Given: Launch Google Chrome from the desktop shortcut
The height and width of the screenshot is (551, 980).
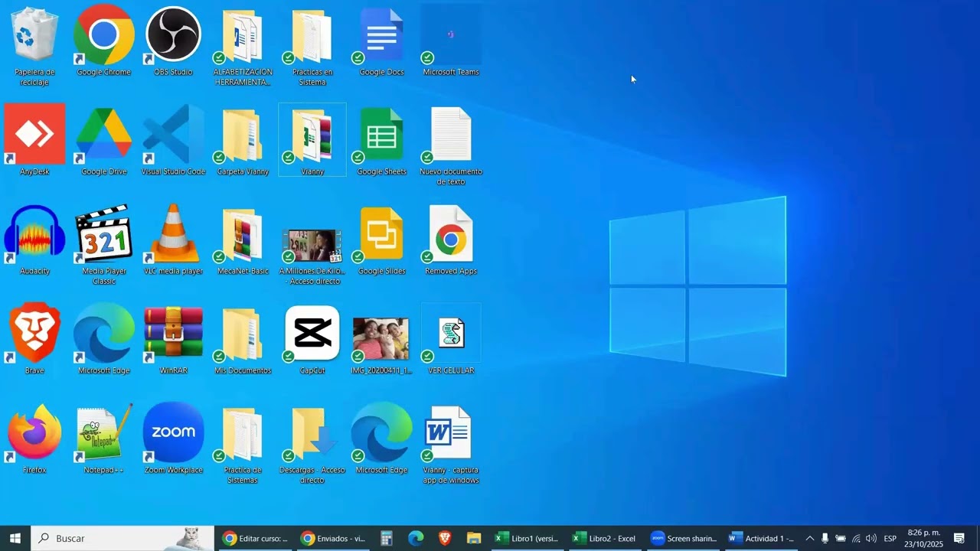Looking at the screenshot, I should 104,41.
